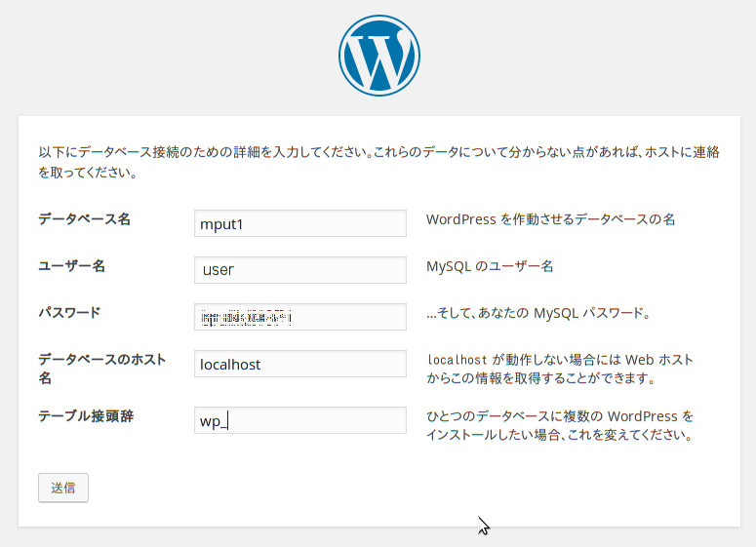The image size is (756, 547).
Task: Click the username field containing user
Action: pyautogui.click(x=300, y=270)
